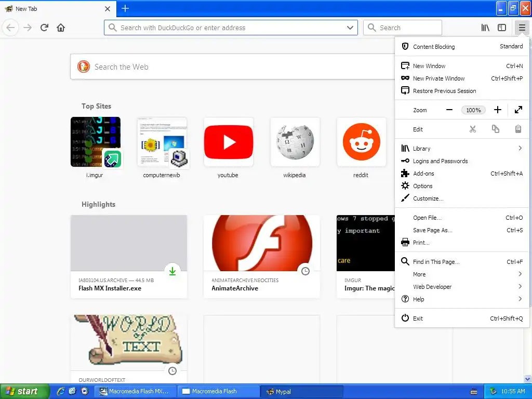Click the Back navigation arrow

pos(10,28)
